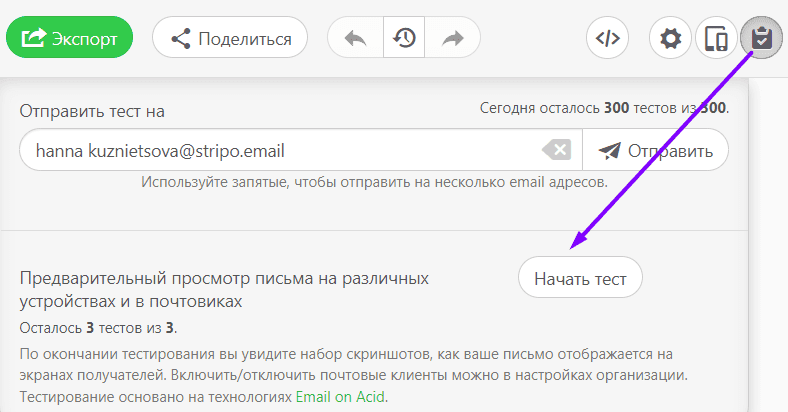Open settings gear icon
The height and width of the screenshot is (412, 788).
670,38
